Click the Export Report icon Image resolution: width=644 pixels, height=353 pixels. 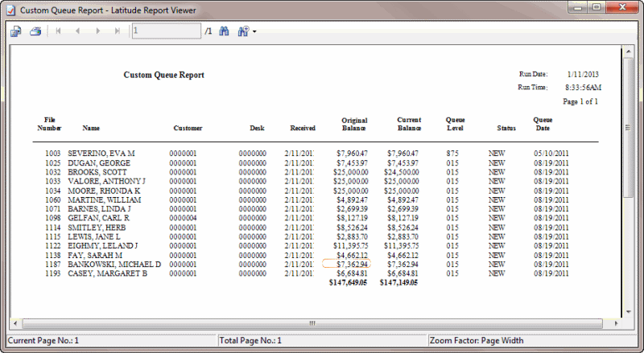click(15, 31)
